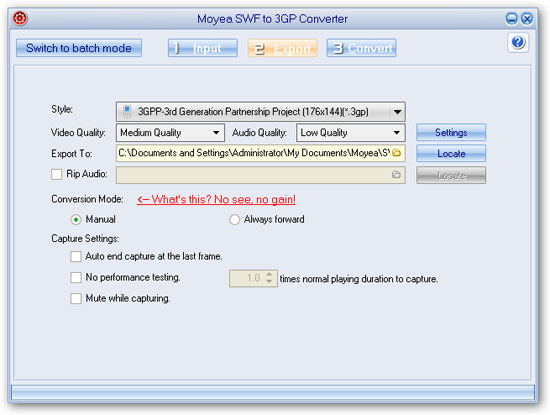This screenshot has height=415, width=550.
Task: Close the converter window
Action: (x=527, y=18)
